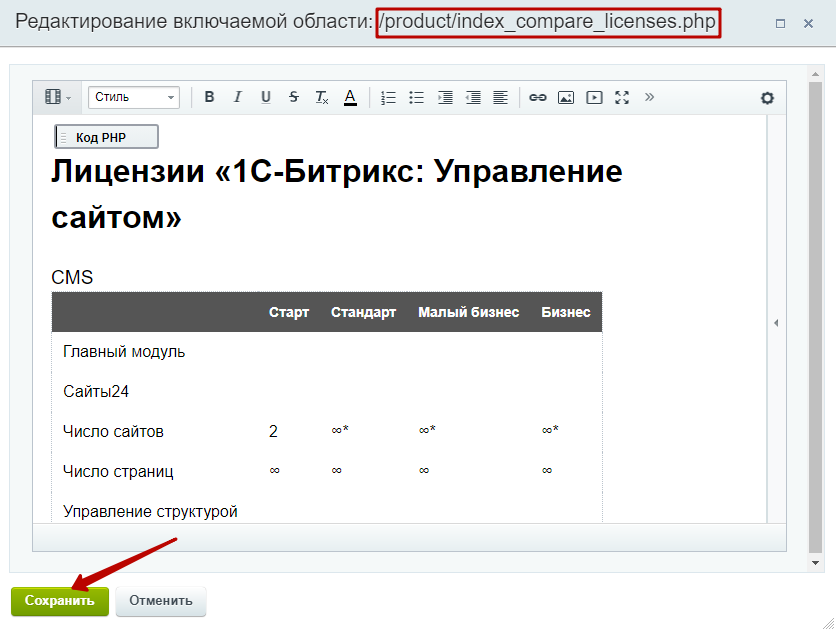Click the Число страниц row label
Screen dimensions: 836x630
(x=118, y=471)
